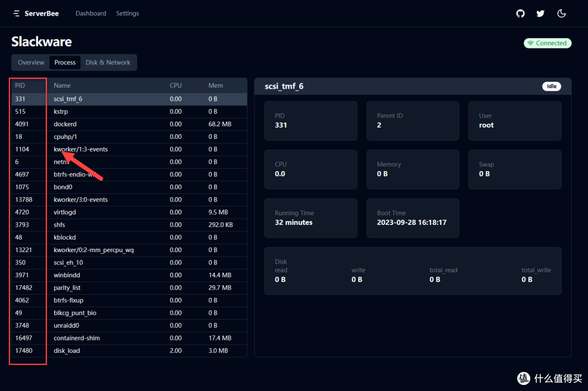Click the Connected status badge
Image resolution: width=588 pixels, height=391 pixels.
point(547,43)
